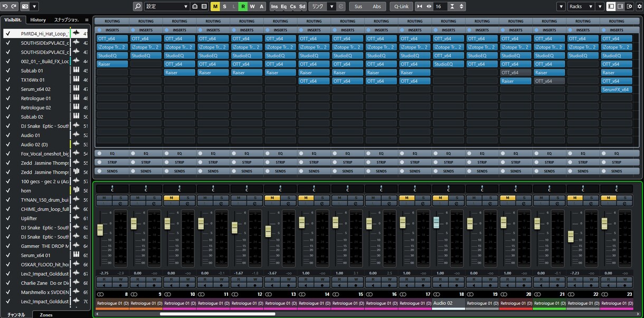Select the チャンネル tab at bottom

pos(16,314)
